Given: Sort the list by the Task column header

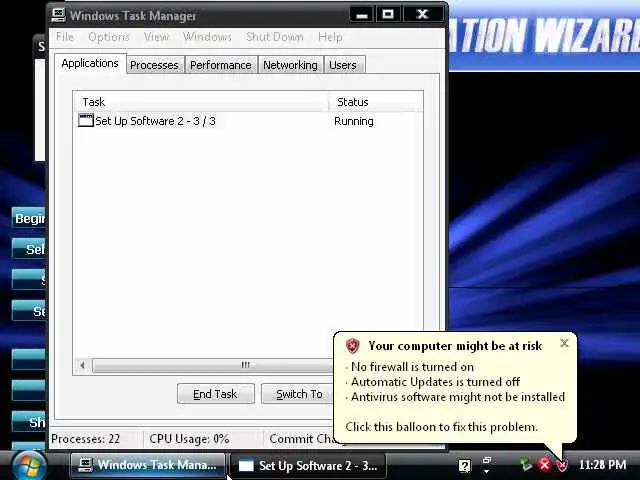Looking at the screenshot, I should (201, 102).
